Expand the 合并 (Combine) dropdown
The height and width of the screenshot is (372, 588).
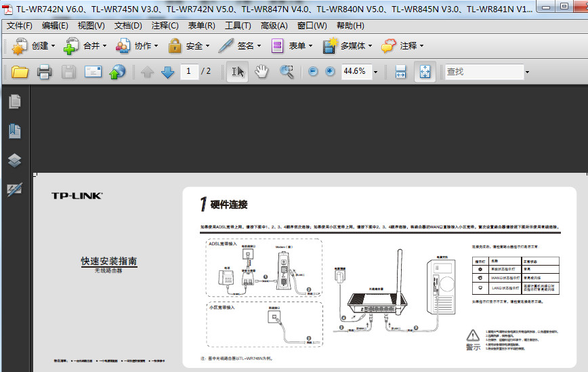point(104,46)
